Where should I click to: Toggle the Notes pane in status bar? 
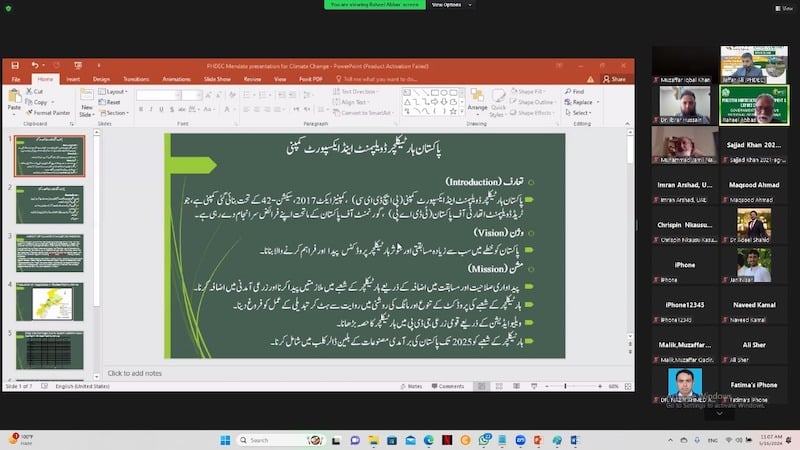tap(414, 386)
